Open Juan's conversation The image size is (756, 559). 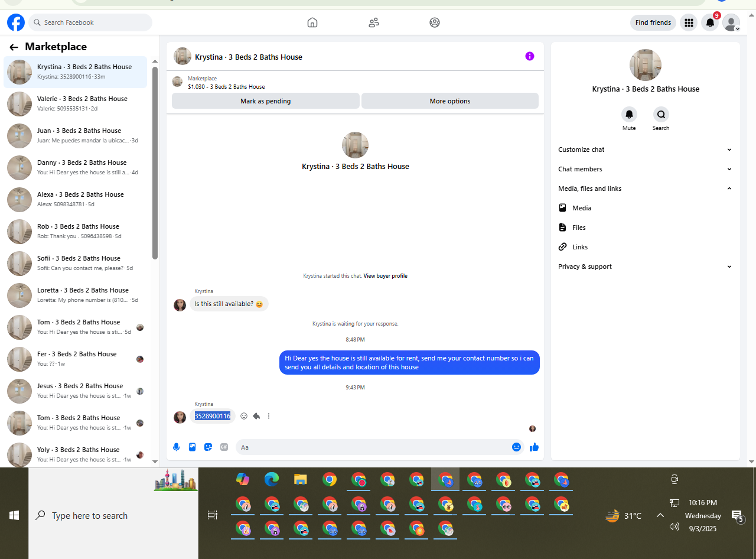(76, 136)
